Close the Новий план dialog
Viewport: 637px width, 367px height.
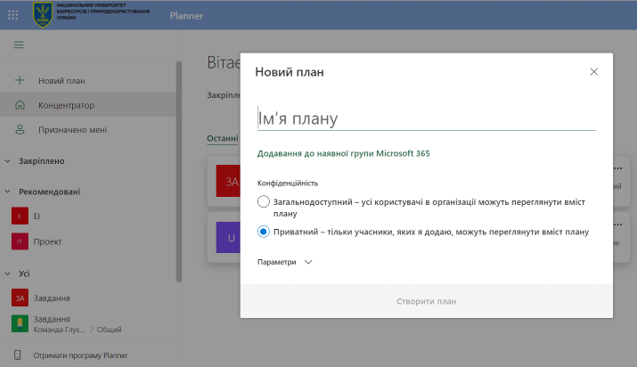[x=594, y=72]
